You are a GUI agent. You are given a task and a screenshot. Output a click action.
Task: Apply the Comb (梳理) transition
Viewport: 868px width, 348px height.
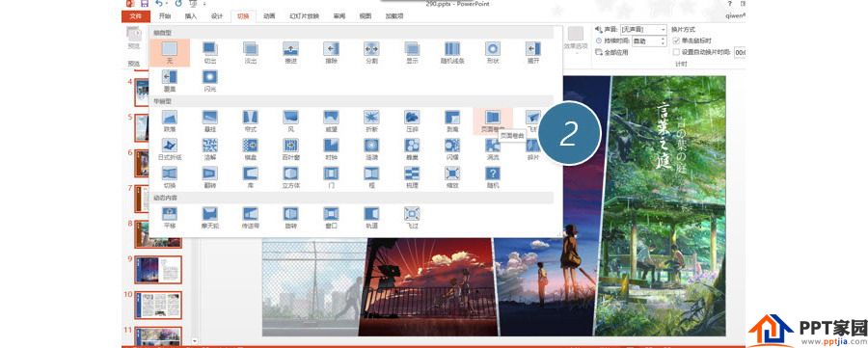tap(412, 177)
